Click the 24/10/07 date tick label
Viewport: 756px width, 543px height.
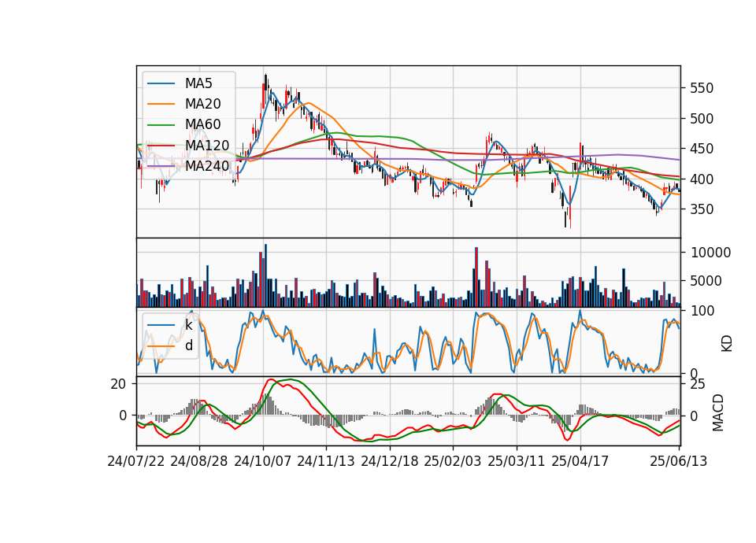[263, 461]
